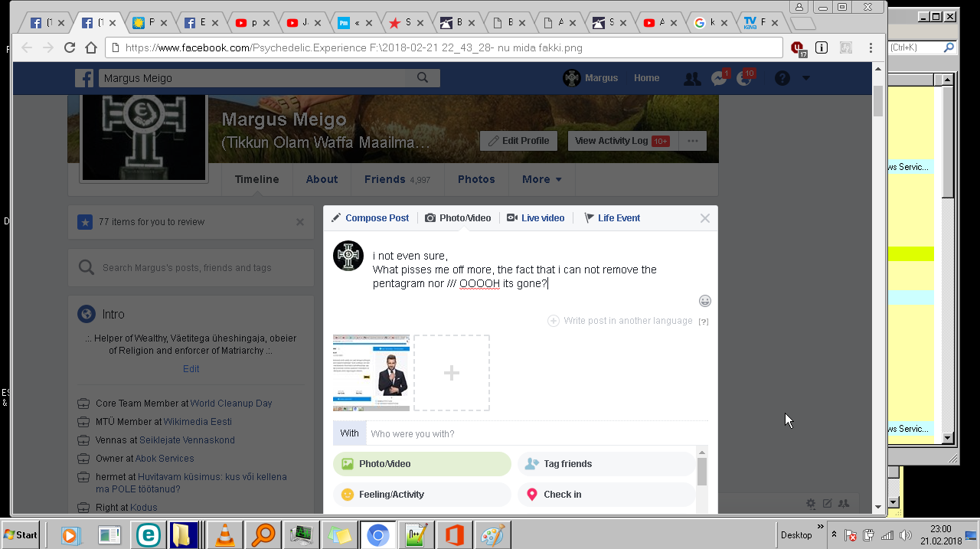Select Compose Post in composer

point(370,218)
